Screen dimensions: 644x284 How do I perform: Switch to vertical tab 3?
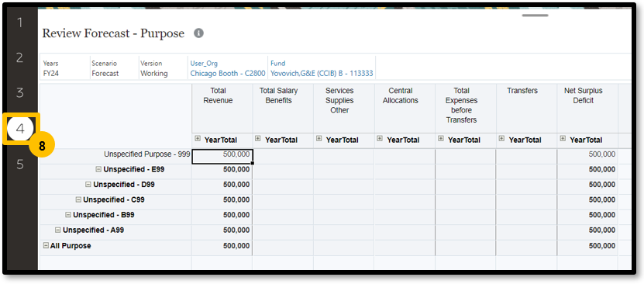19,93
